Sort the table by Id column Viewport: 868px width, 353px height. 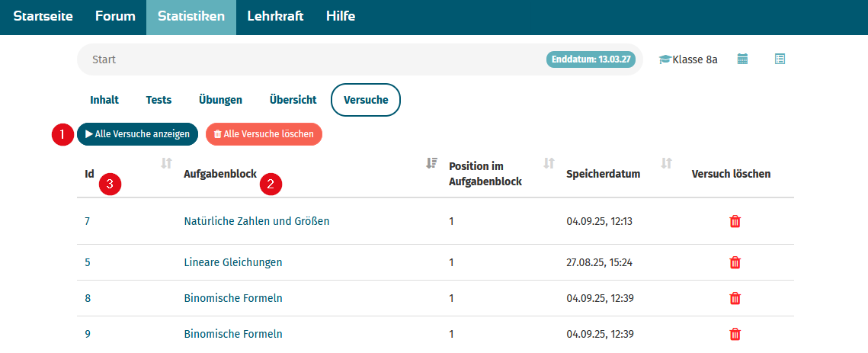coord(167,163)
